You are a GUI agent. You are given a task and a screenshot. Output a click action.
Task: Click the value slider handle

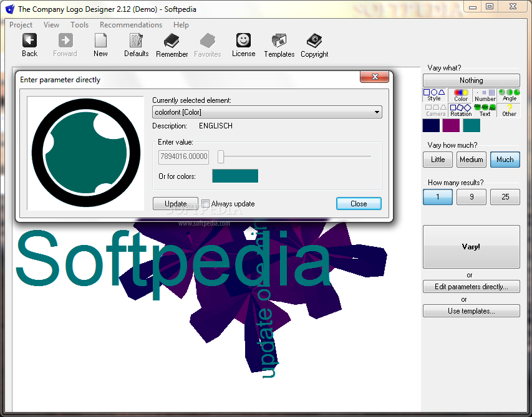(x=221, y=156)
